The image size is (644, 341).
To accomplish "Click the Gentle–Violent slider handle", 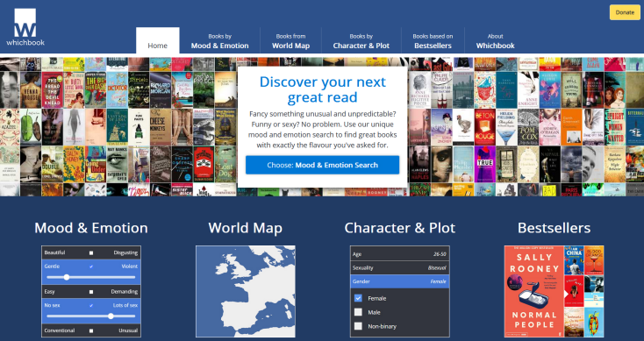I will point(67,277).
